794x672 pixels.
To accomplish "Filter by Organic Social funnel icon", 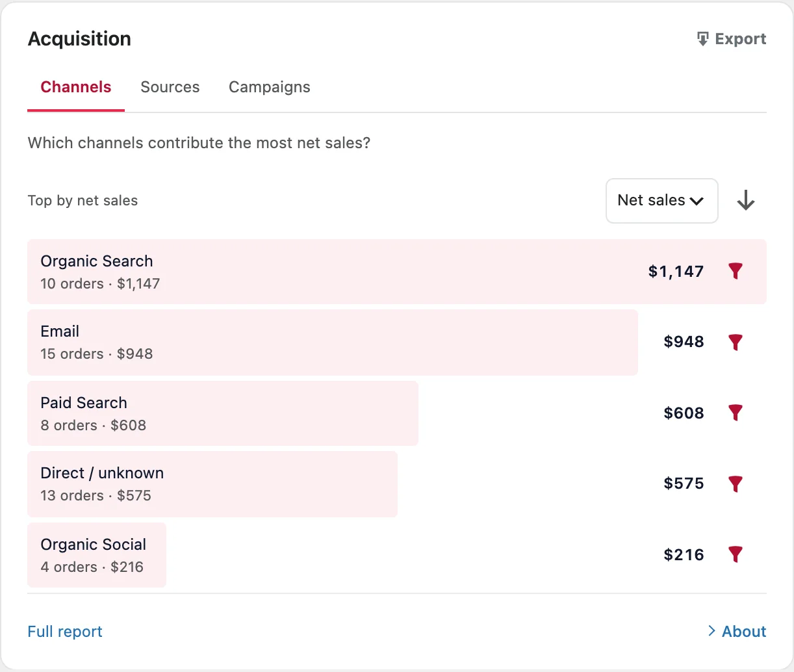I will click(736, 554).
